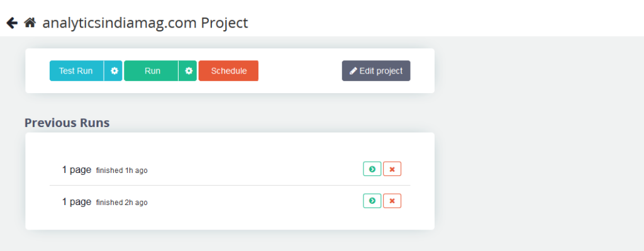Go to home via house icon
644x251 pixels.
click(30, 23)
